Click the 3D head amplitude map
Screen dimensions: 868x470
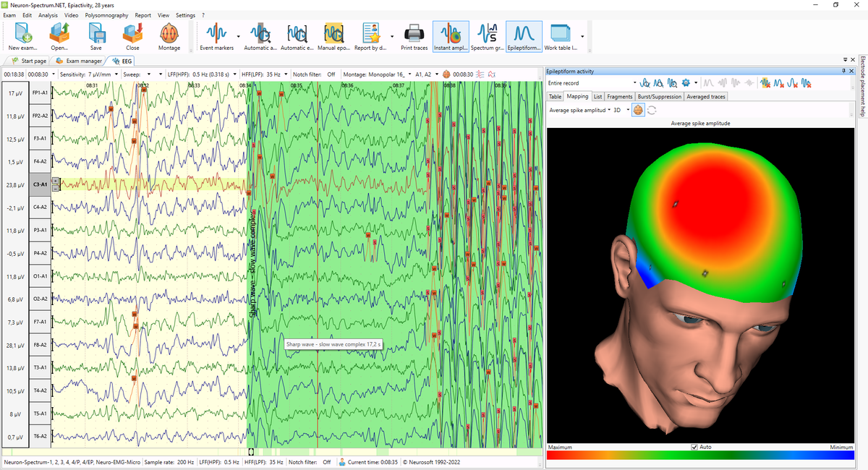pyautogui.click(x=699, y=286)
